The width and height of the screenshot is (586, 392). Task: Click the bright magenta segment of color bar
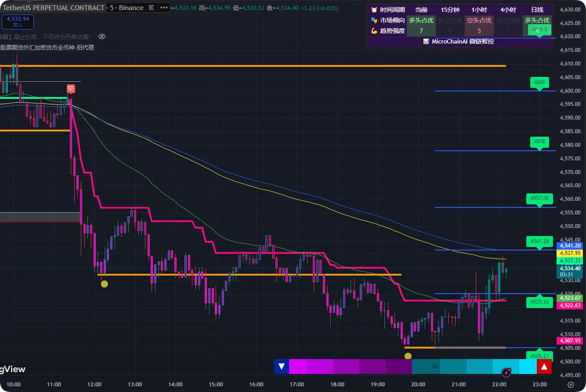coord(297,366)
